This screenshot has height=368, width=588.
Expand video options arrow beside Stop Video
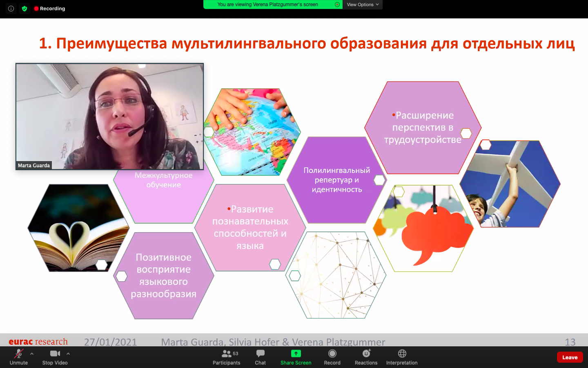point(68,354)
